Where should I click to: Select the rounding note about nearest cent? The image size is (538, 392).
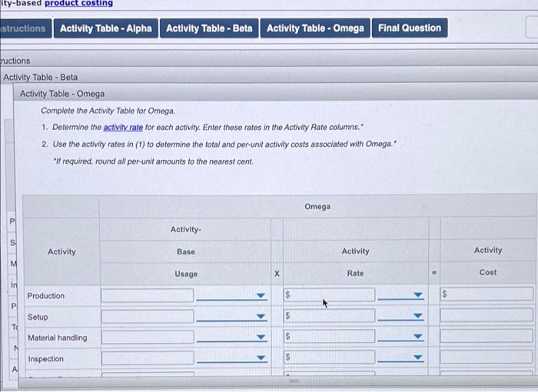(x=154, y=161)
